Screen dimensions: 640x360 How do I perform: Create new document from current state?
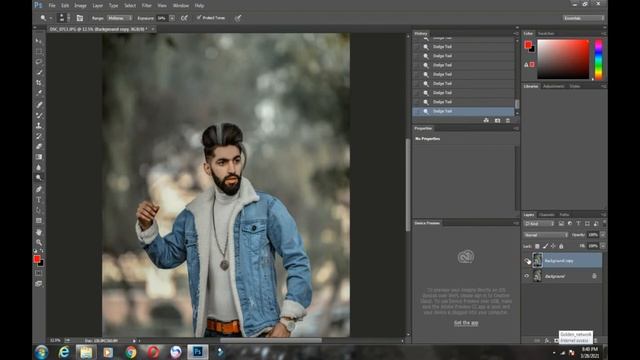(486, 120)
